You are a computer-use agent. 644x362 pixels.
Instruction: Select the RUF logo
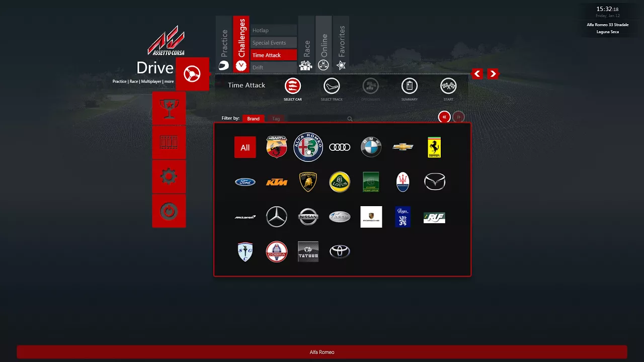434,218
